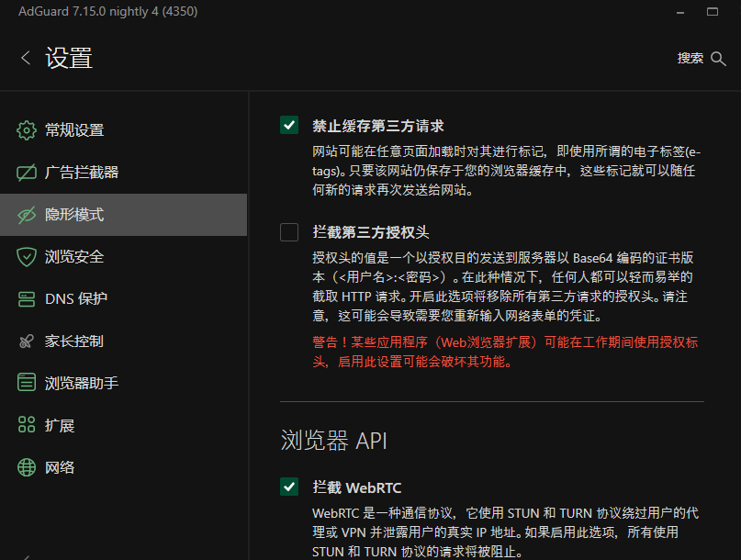Go back using the arrow next to 设置
The width and height of the screenshot is (741, 560).
[x=25, y=57]
